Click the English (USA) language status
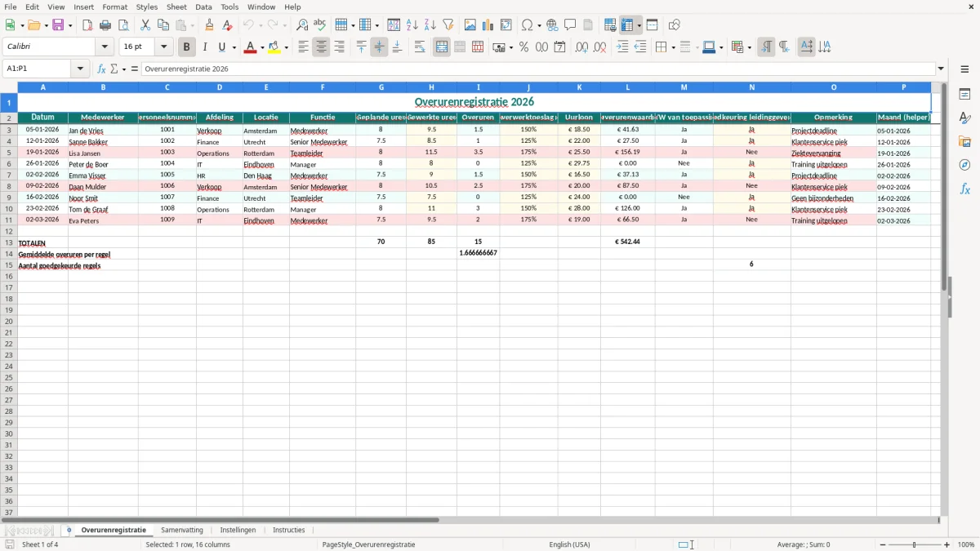The width and height of the screenshot is (980, 551). click(569, 544)
